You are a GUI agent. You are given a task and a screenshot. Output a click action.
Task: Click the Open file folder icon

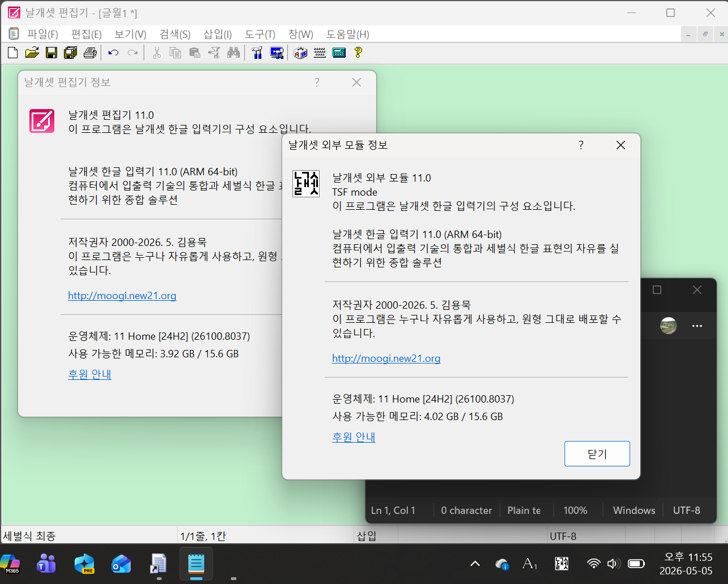[32, 53]
